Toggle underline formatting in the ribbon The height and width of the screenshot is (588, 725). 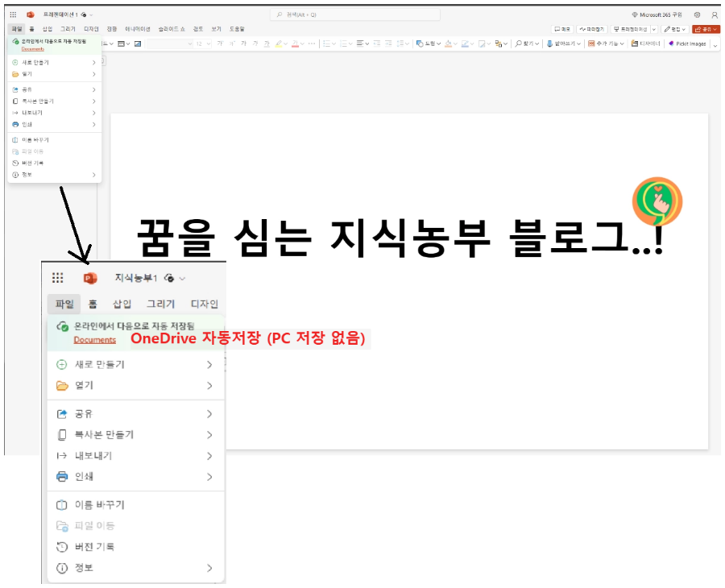coord(267,42)
